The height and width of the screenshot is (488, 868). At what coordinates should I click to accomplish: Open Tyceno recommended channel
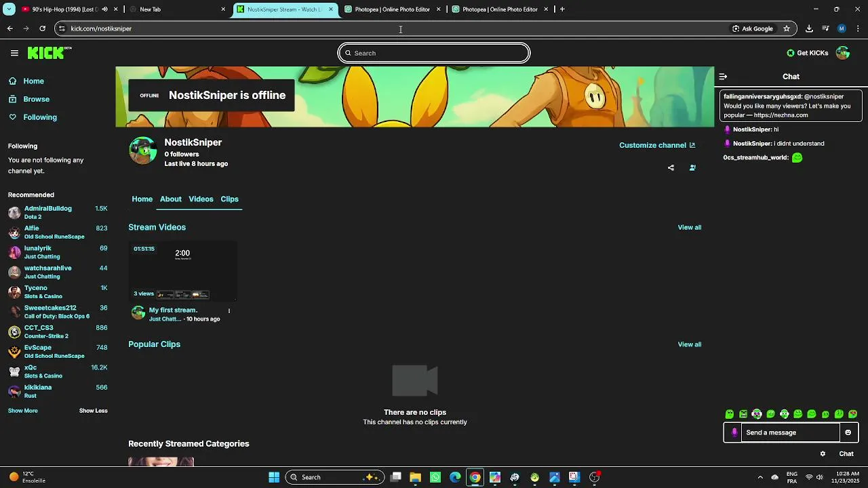tap(58, 292)
